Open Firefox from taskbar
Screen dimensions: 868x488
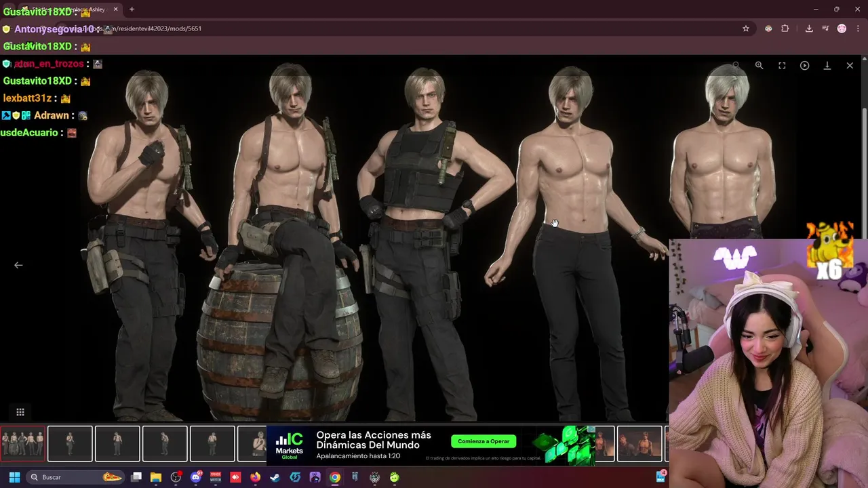255,477
